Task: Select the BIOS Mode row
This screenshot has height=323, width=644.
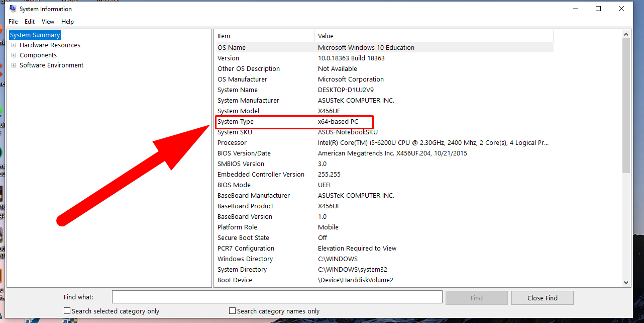Action: coord(385,185)
